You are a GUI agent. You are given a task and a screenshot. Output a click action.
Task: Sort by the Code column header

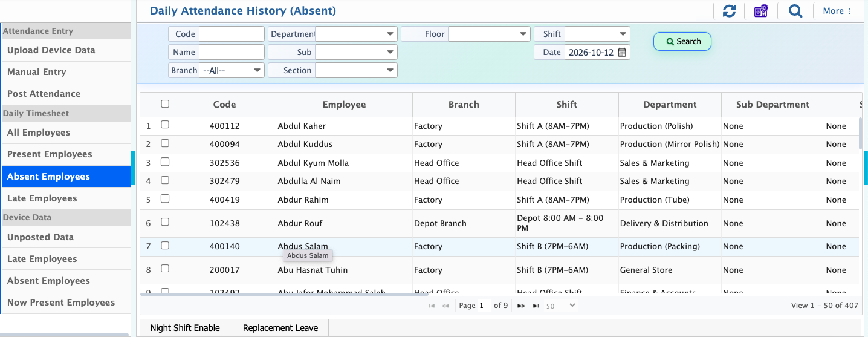point(224,105)
